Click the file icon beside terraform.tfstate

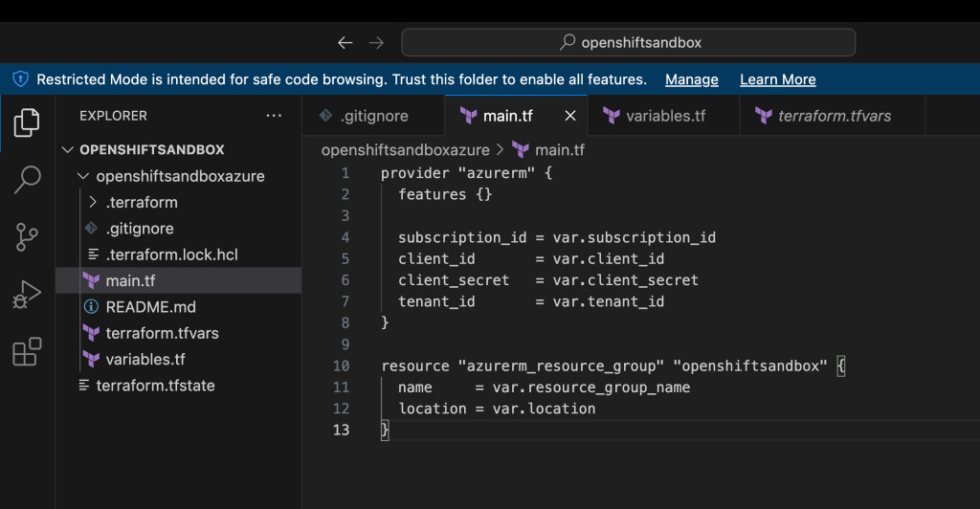(84, 386)
